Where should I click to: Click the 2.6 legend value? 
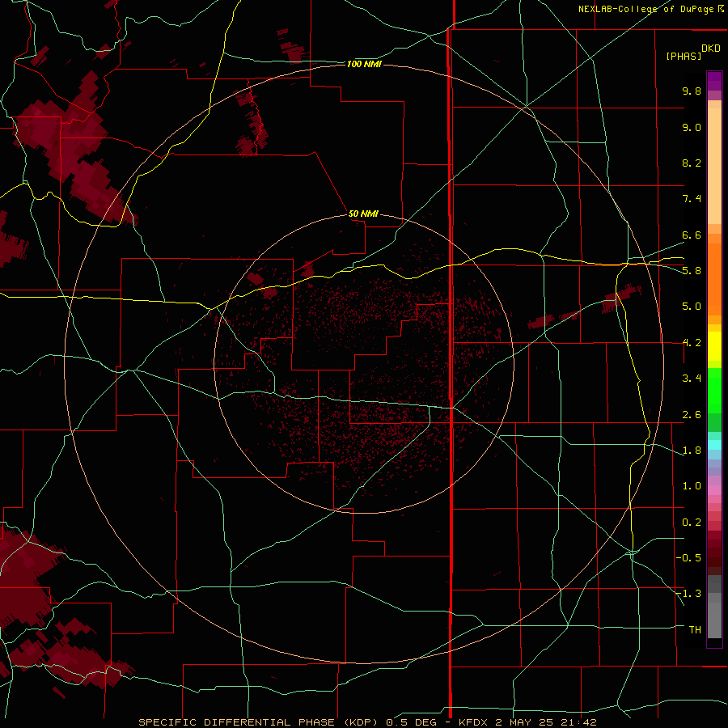[x=692, y=415]
